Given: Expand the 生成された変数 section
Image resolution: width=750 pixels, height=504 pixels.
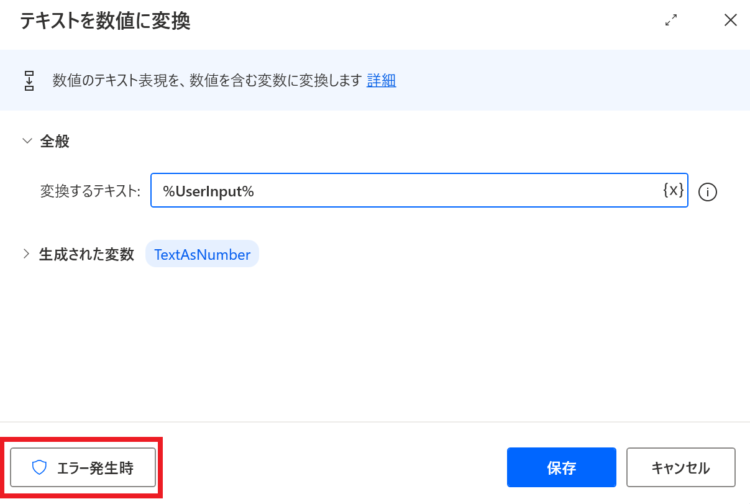Looking at the screenshot, I should tap(26, 254).
